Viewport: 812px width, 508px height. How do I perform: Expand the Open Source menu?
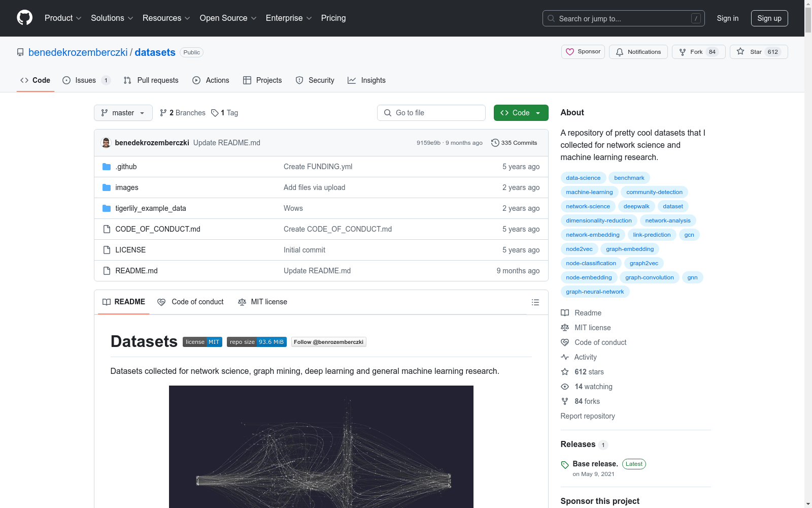click(228, 18)
